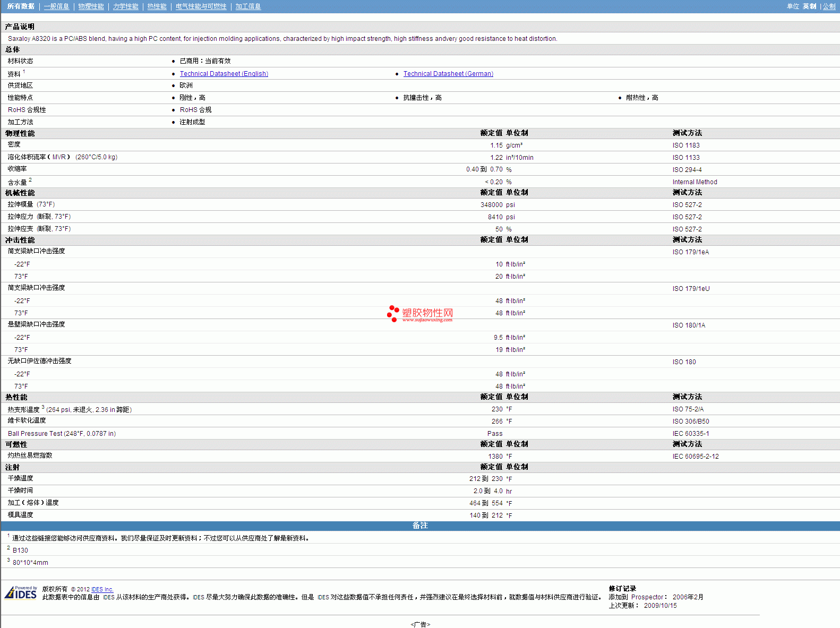Jump to the 热性能 tab
The width and height of the screenshot is (840, 628).
pyautogui.click(x=157, y=6)
